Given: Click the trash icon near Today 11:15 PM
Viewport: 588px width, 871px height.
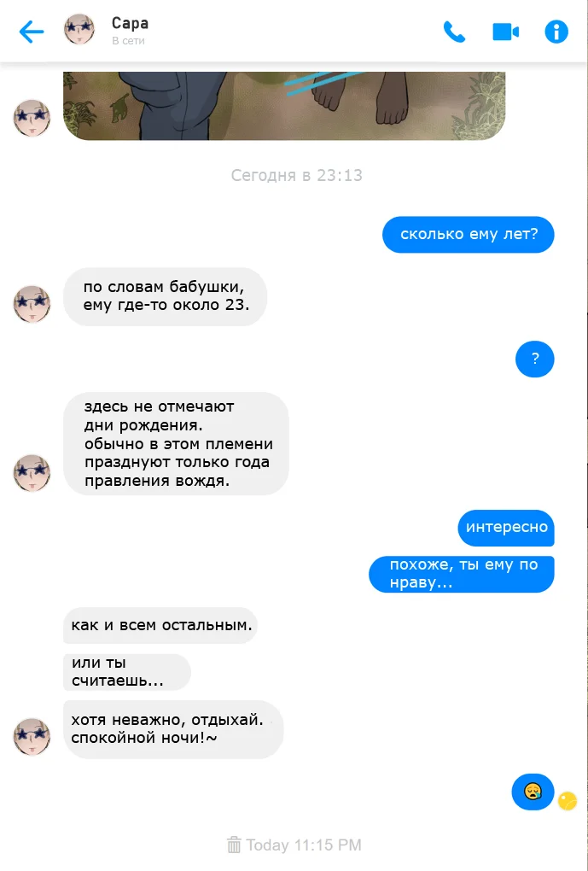Looking at the screenshot, I should [x=234, y=845].
